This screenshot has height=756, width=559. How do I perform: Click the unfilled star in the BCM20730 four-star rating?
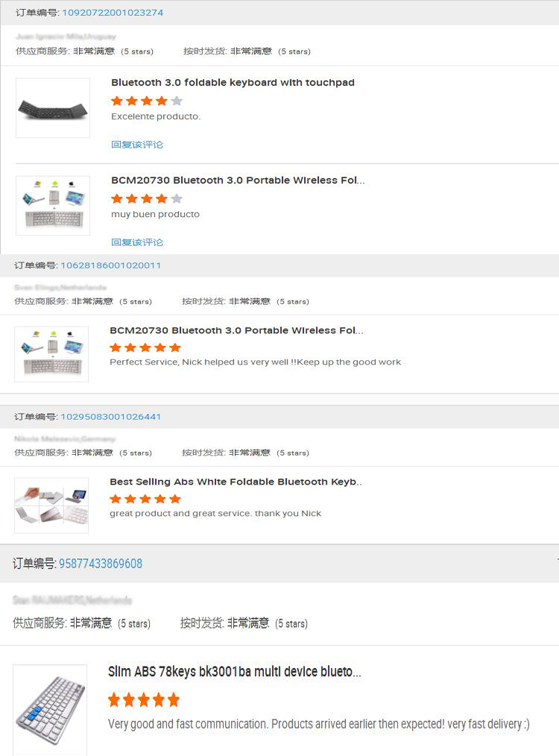[177, 199]
